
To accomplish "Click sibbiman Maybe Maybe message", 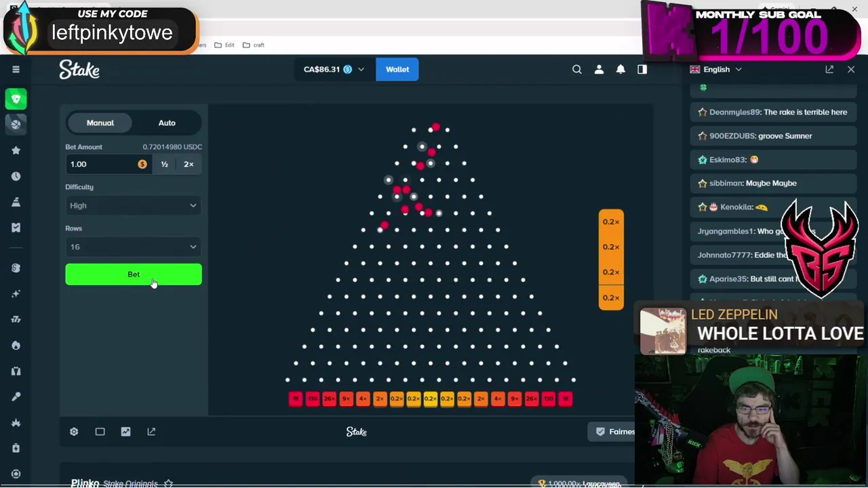I will tap(773, 183).
